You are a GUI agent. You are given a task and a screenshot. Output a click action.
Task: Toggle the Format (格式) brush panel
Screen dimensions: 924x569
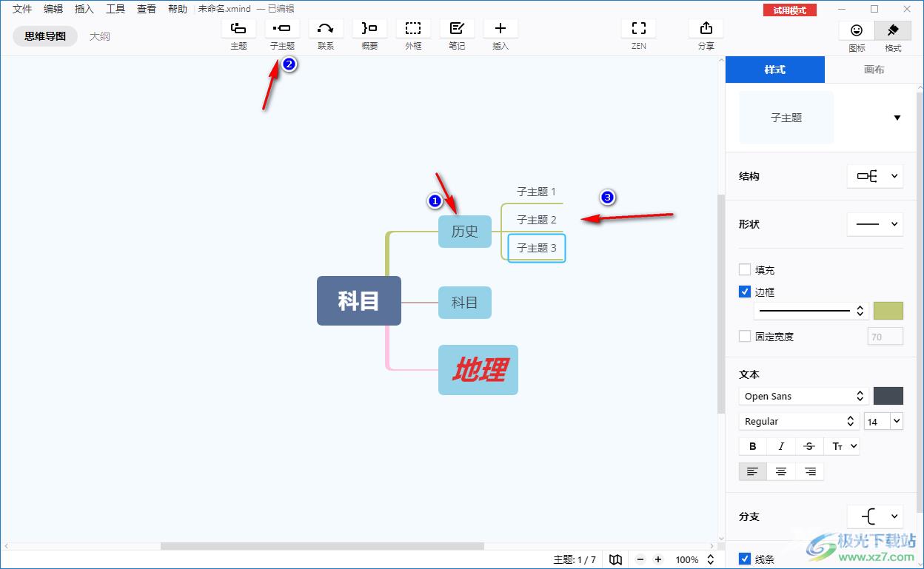tap(893, 30)
